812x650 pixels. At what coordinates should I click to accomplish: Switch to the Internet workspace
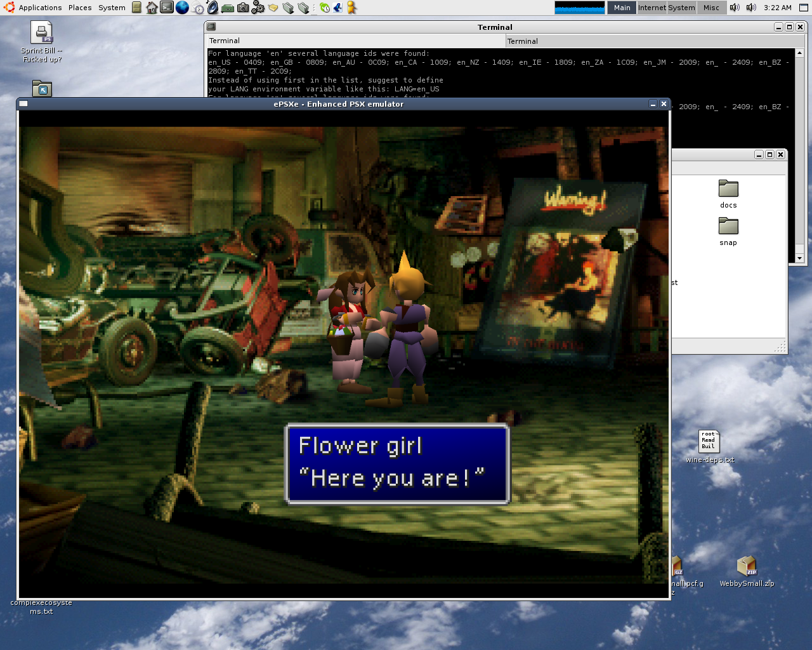(652, 8)
